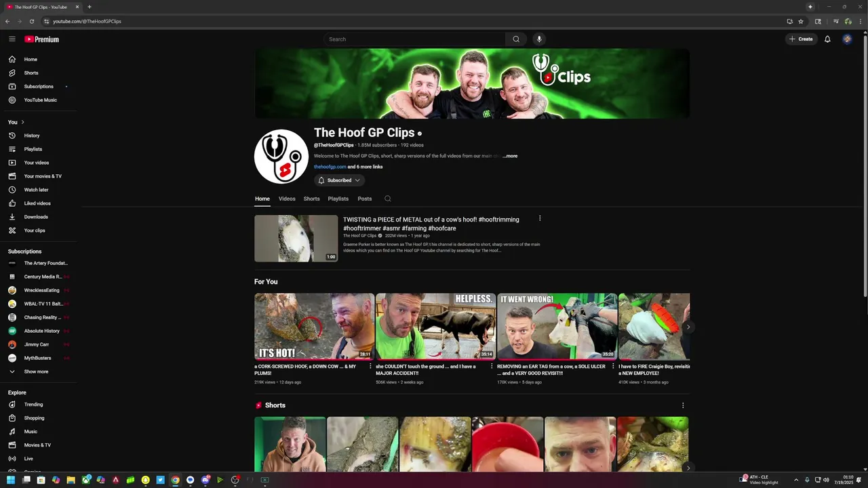Select the channel Home tab
868x488 pixels.
click(x=262, y=199)
